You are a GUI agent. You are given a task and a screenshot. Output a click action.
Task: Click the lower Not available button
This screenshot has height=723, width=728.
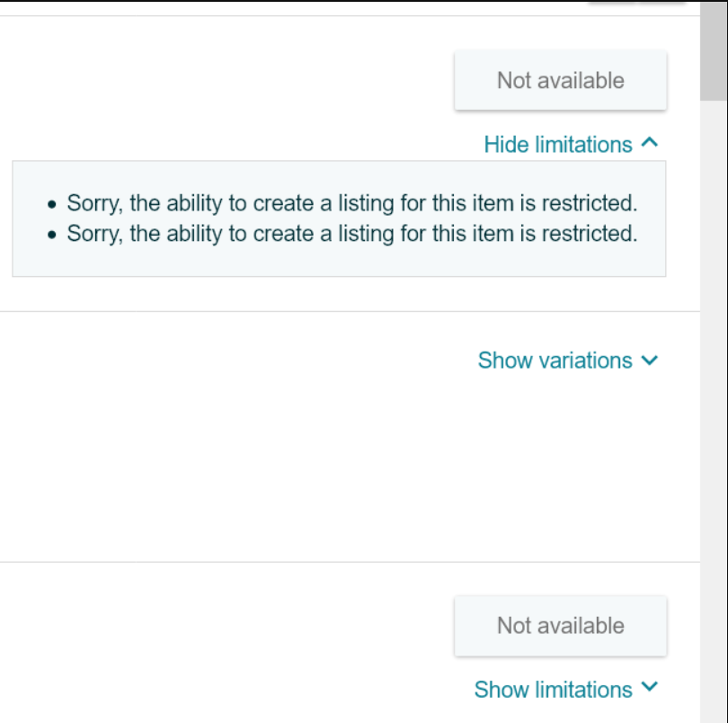[561, 626]
